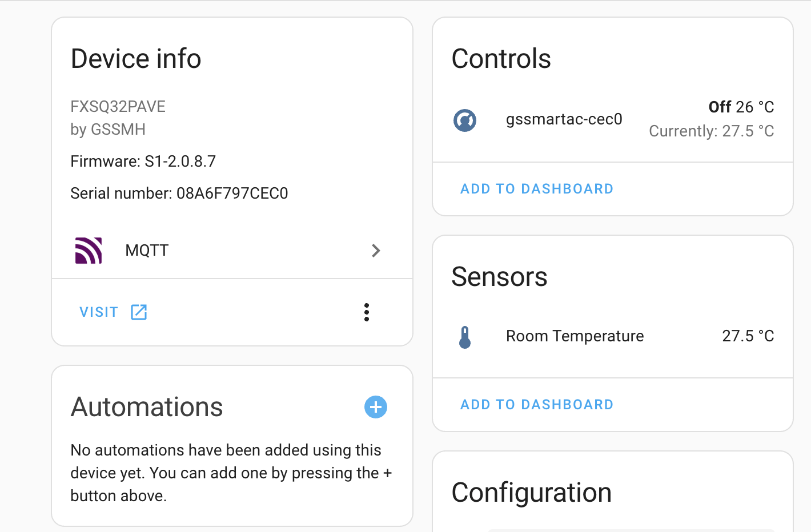The height and width of the screenshot is (532, 811).
Task: Select the Sensors card heading
Action: pyautogui.click(x=499, y=277)
